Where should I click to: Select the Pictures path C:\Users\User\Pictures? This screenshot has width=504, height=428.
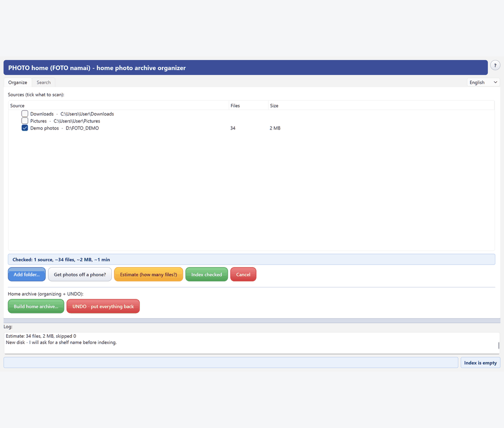77,121
